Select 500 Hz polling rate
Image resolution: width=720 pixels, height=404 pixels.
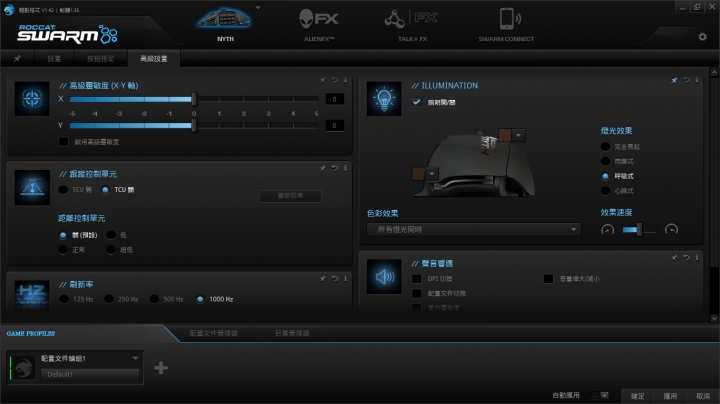coord(154,299)
